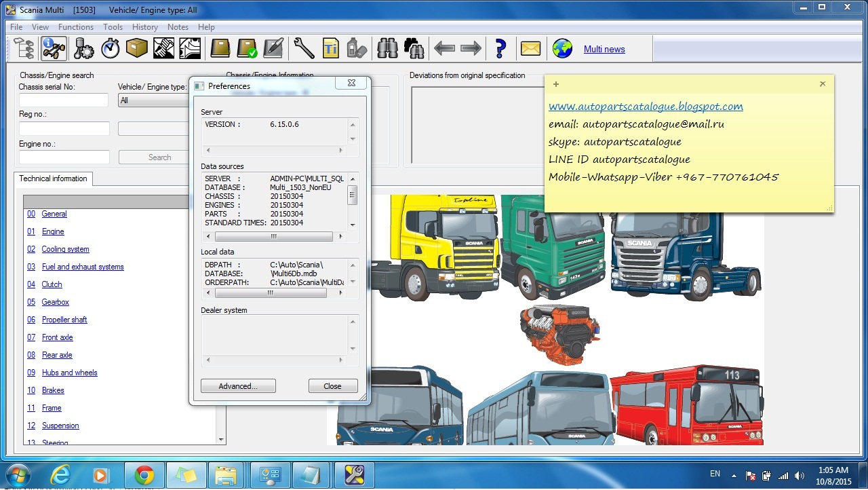This screenshot has height=490, width=868.
Task: Open the plain brown book icon
Action: pos(220,48)
